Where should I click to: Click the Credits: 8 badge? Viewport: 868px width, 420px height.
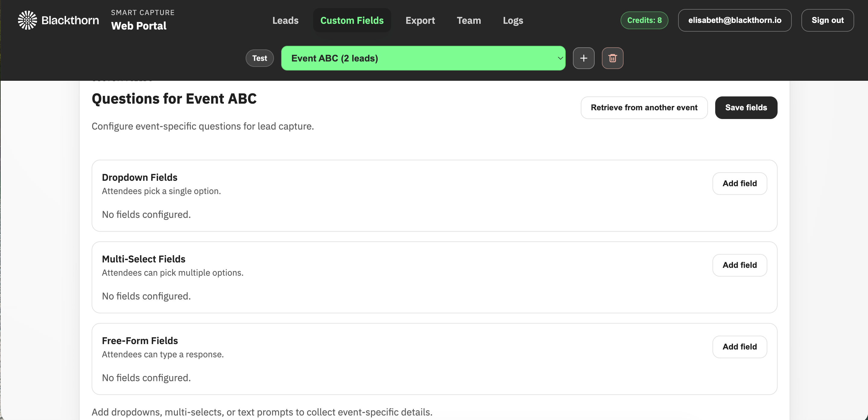(x=644, y=20)
